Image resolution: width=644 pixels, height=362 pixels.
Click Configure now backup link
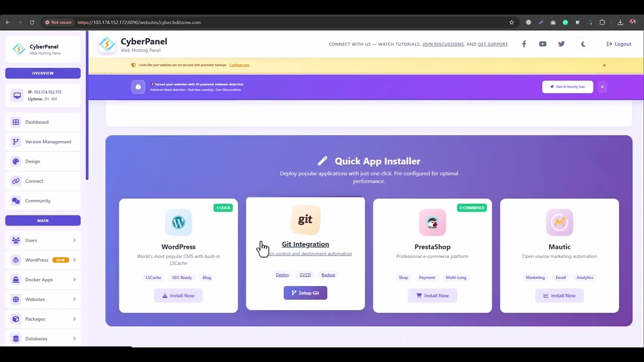pos(239,65)
